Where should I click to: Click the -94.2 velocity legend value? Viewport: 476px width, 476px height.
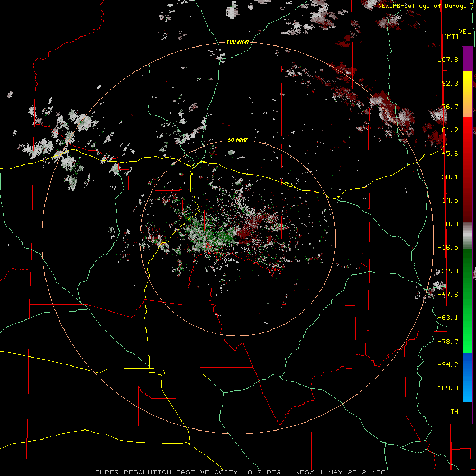point(448,365)
